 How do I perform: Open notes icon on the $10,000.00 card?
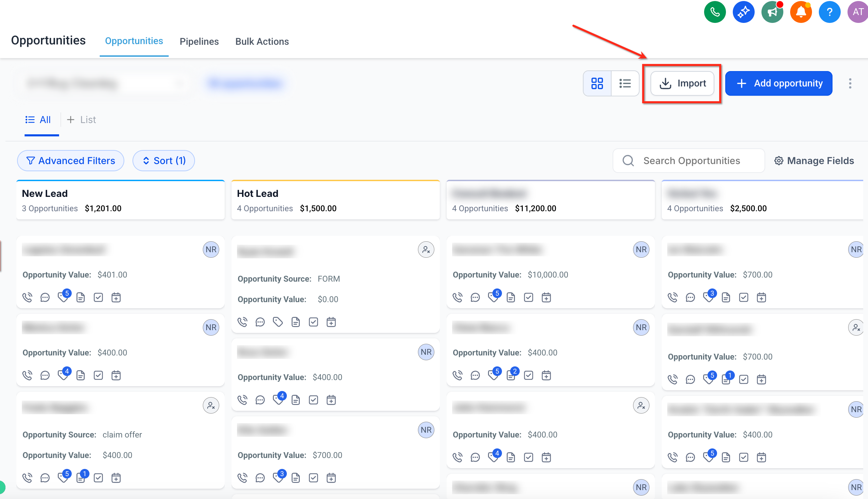pyautogui.click(x=510, y=297)
